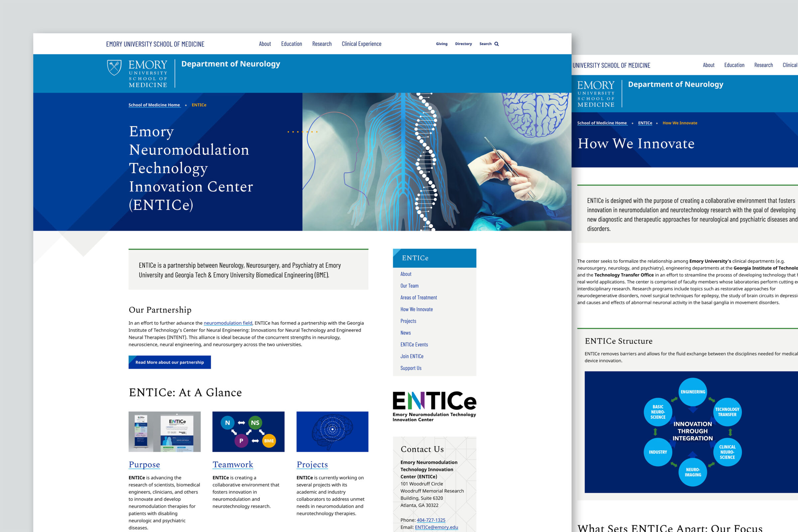Open About menu in the right page
798x532 pixels.
point(709,65)
